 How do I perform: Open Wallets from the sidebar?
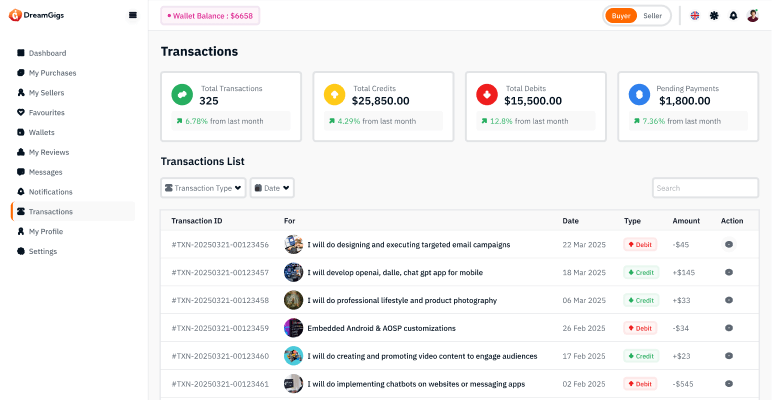[41, 132]
